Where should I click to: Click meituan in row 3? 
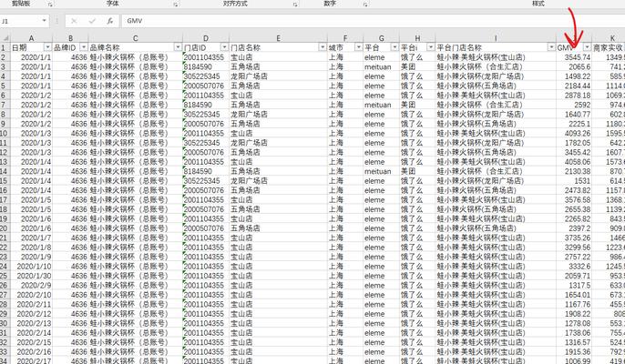pos(377,66)
